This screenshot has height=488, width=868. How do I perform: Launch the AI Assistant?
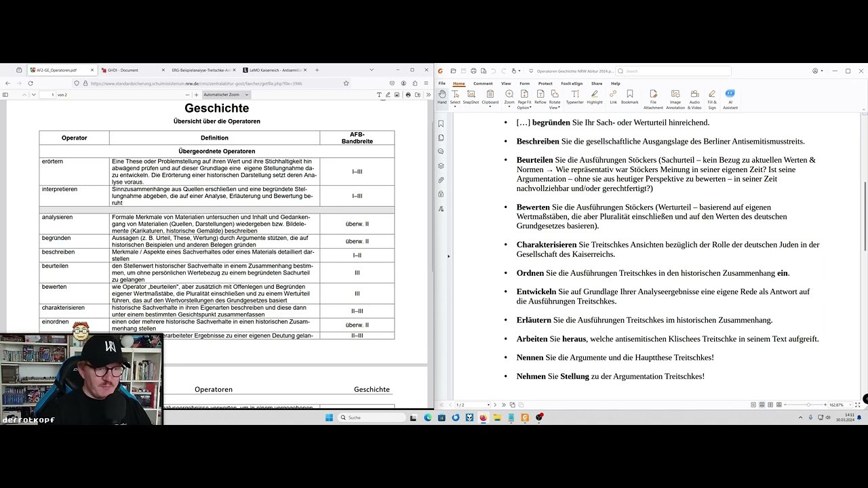click(x=730, y=100)
